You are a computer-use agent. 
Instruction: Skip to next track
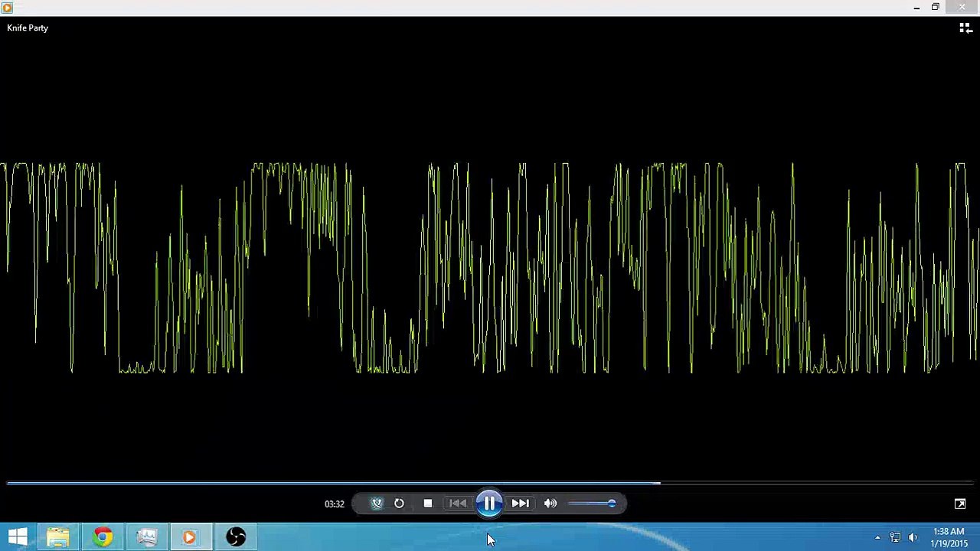(520, 504)
